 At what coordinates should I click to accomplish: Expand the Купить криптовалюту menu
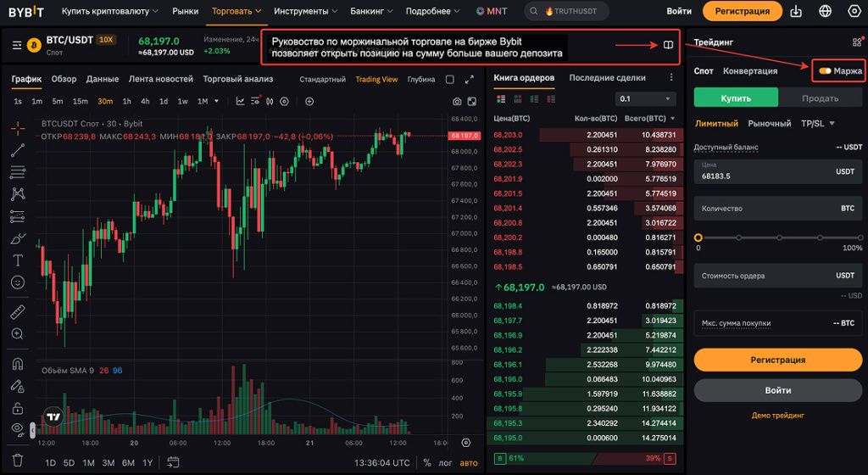point(109,11)
